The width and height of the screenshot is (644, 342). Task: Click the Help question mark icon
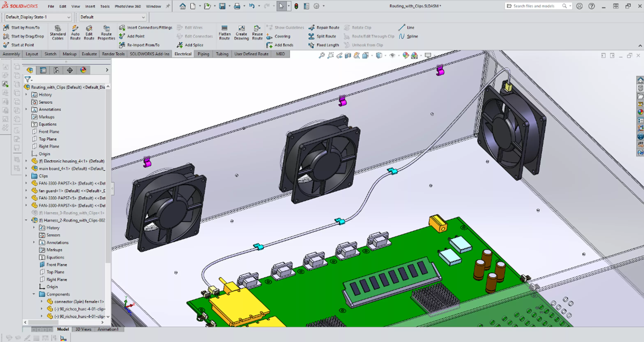[591, 6]
